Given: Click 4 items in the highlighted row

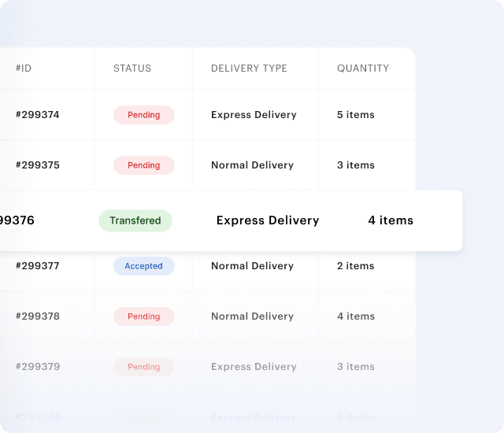Looking at the screenshot, I should (x=391, y=220).
